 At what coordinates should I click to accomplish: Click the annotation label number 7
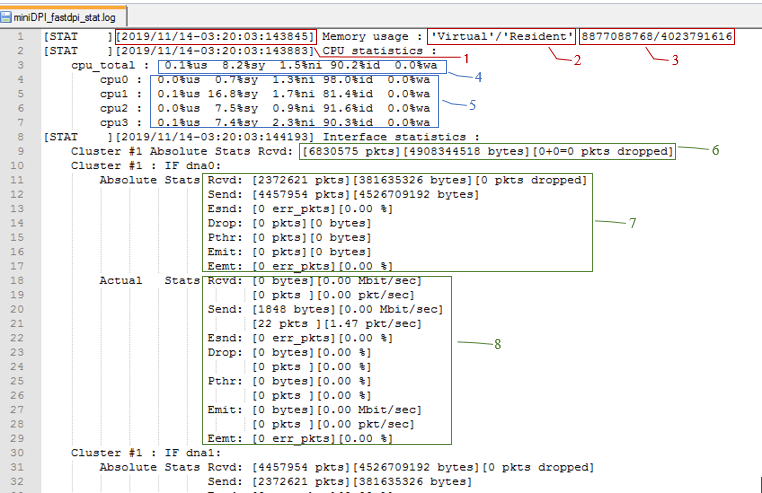pos(632,222)
